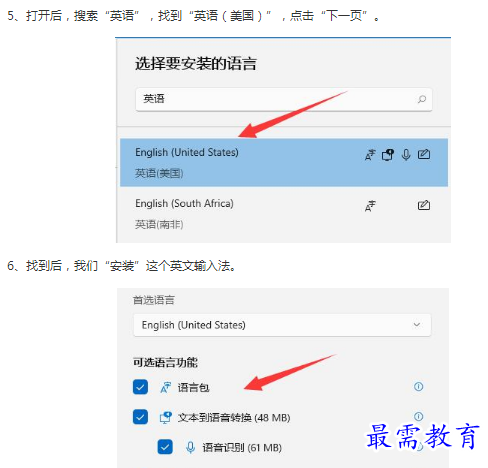Select English (United States) language row

click(284, 162)
